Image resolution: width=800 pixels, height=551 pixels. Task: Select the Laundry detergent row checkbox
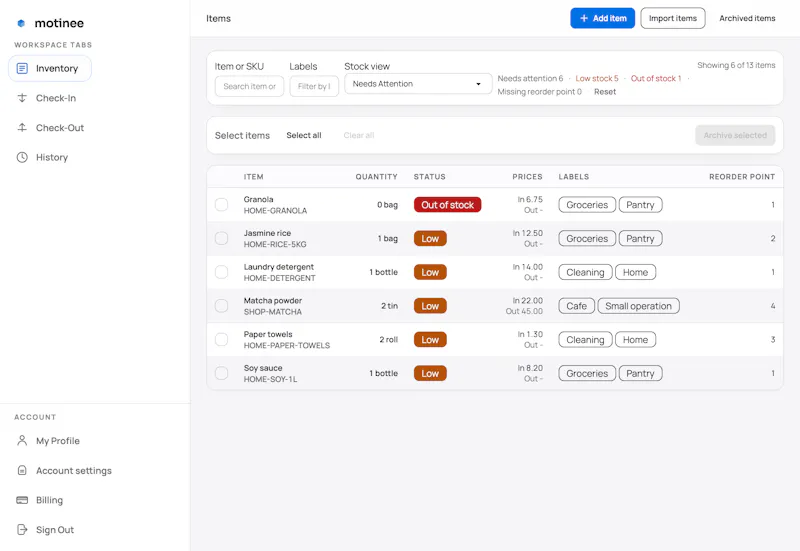coord(221,272)
